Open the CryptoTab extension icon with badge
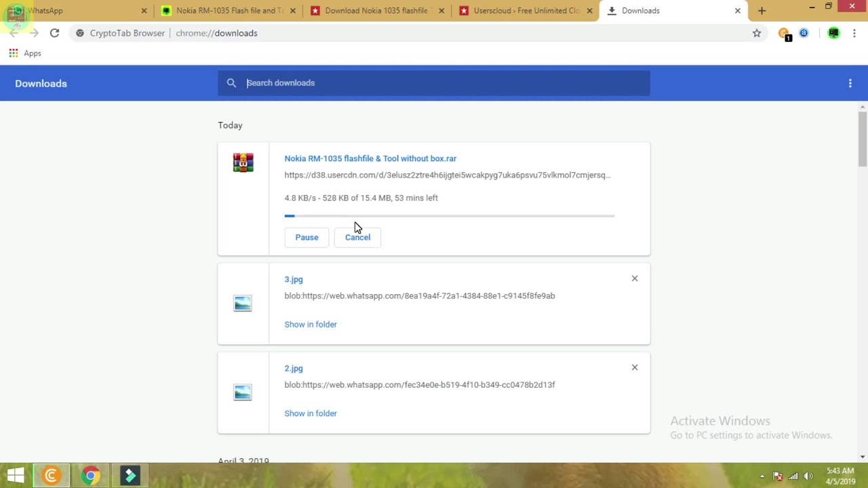 [x=785, y=33]
